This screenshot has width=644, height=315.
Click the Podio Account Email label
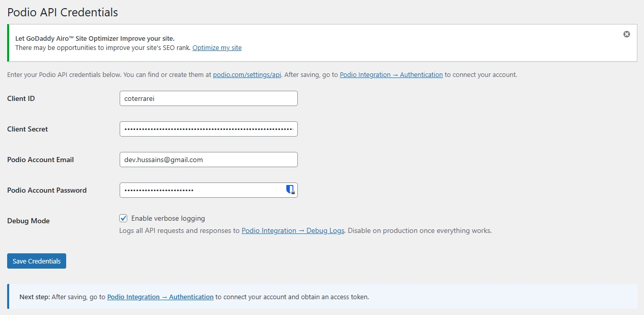pos(40,160)
